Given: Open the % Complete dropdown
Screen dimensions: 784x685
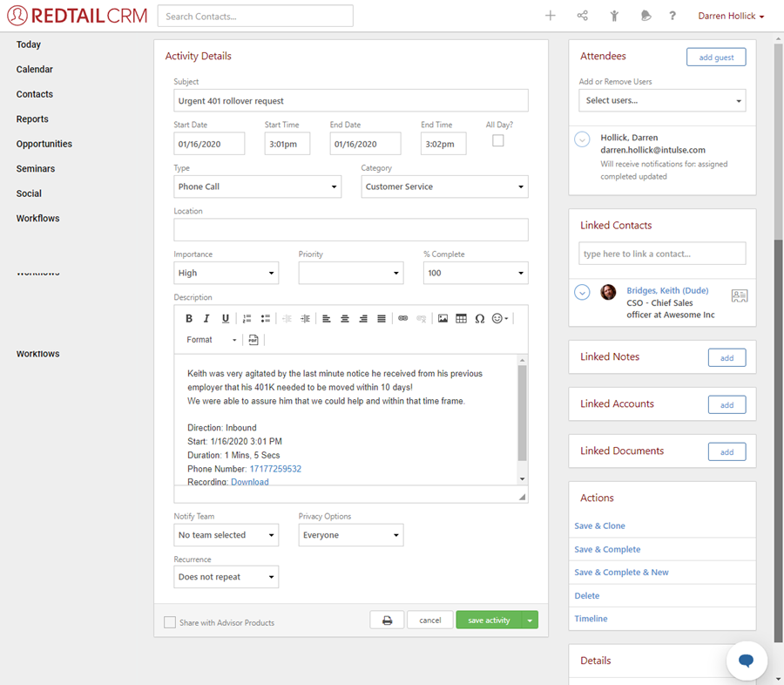Looking at the screenshot, I should point(476,273).
